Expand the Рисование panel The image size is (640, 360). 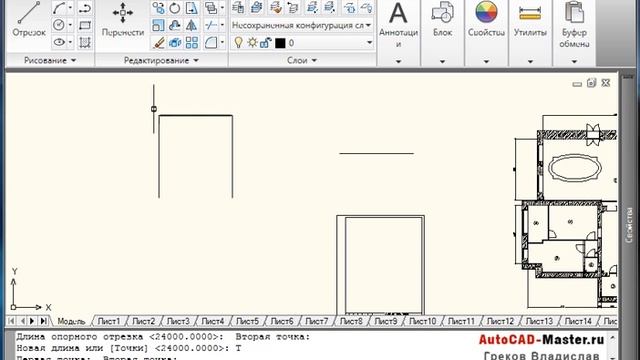point(50,60)
